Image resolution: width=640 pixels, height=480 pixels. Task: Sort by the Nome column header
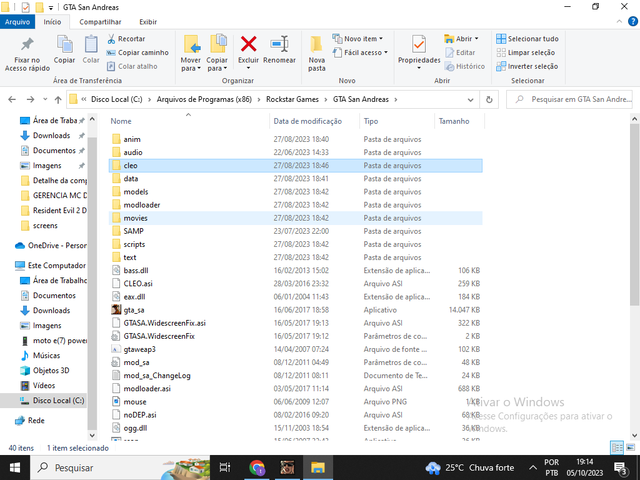point(121,121)
